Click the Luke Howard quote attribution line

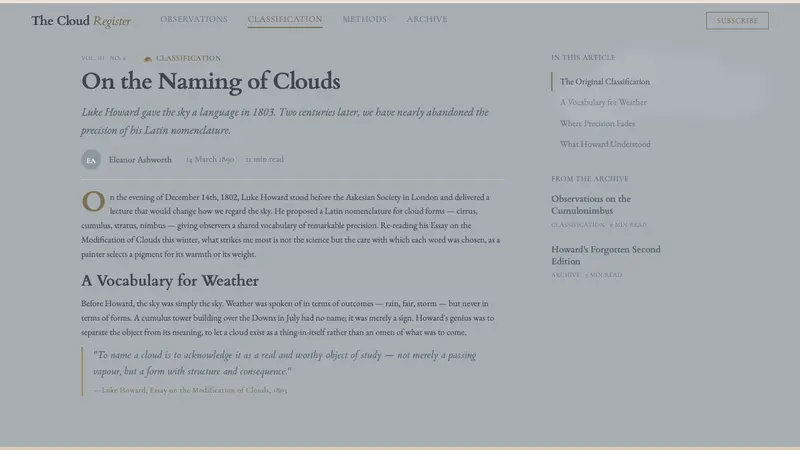pyautogui.click(x=190, y=390)
